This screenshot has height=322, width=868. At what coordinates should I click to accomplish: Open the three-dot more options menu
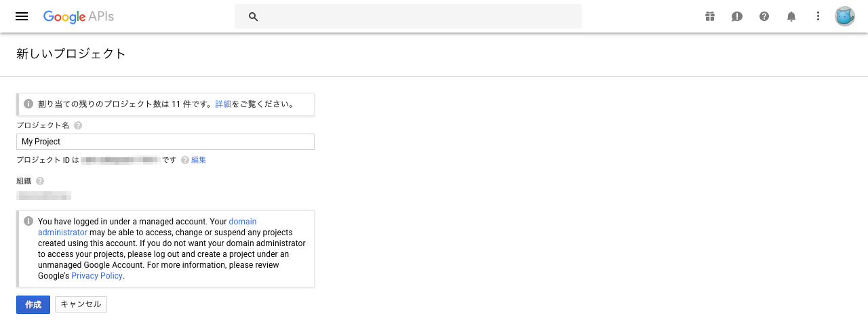click(x=818, y=16)
